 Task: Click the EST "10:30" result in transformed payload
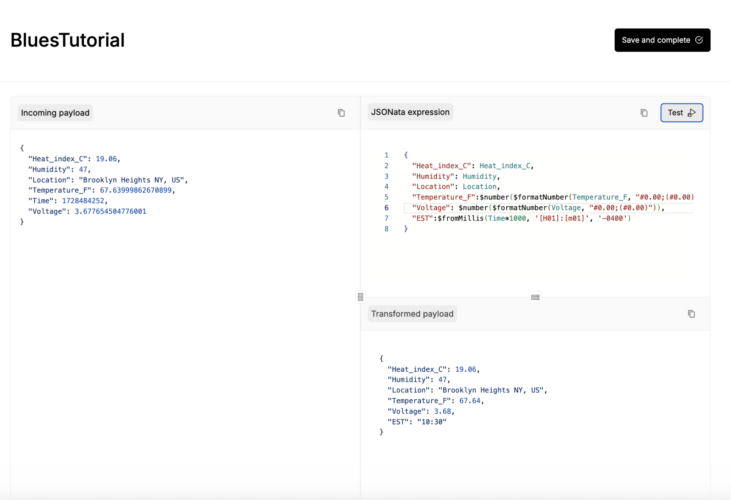(431, 421)
